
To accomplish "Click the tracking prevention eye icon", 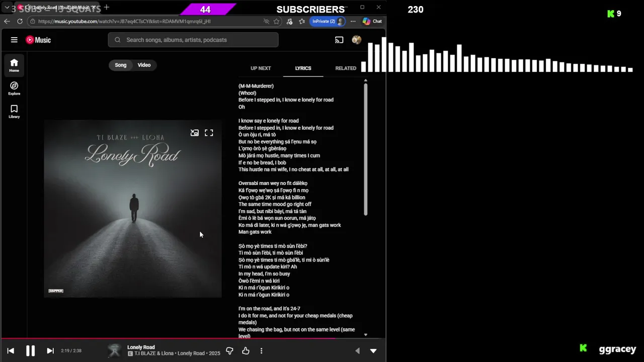I will [x=266, y=21].
